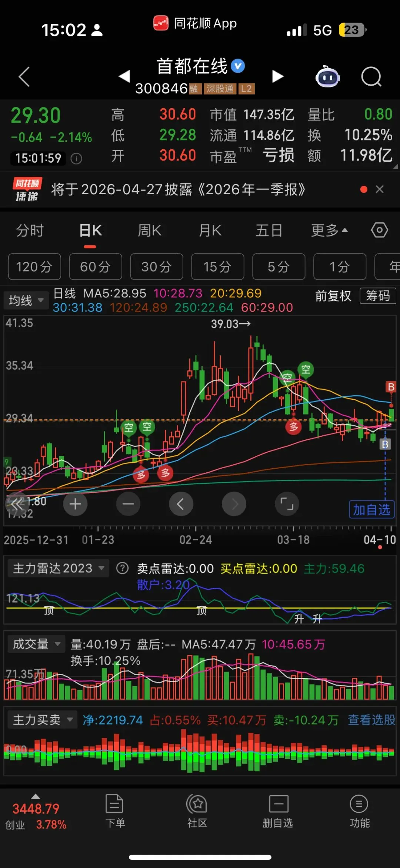
Task: Open help for 主力雷达 indicator
Action: point(122,568)
